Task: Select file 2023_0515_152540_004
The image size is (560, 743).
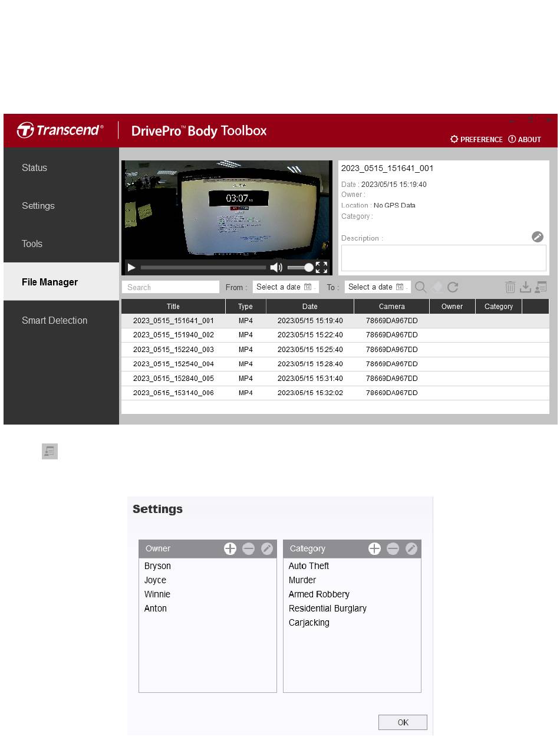Action: point(335,364)
